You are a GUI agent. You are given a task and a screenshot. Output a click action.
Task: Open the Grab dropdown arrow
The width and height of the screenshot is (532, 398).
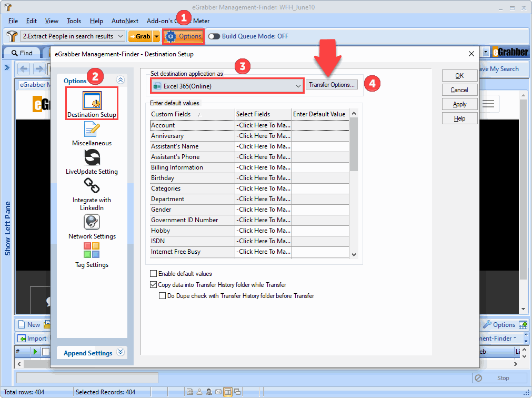point(156,36)
